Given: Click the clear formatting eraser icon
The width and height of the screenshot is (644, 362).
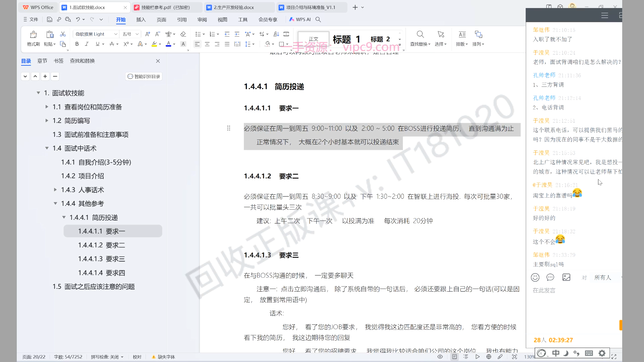Looking at the screenshot, I should click(x=183, y=34).
